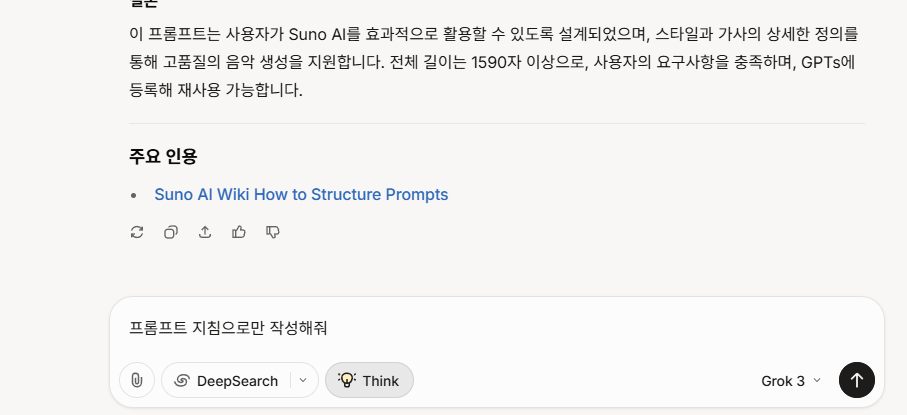
Task: Give the answer a thumbs down
Action: tap(273, 232)
